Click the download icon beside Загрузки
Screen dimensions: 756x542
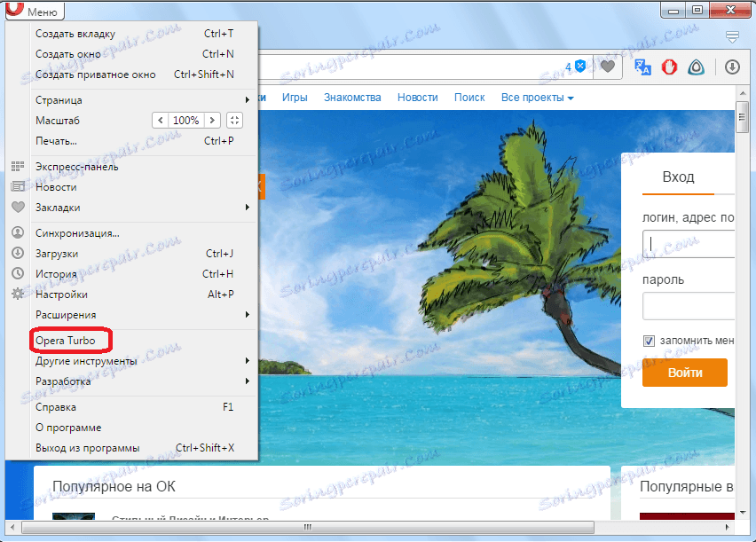click(18, 253)
